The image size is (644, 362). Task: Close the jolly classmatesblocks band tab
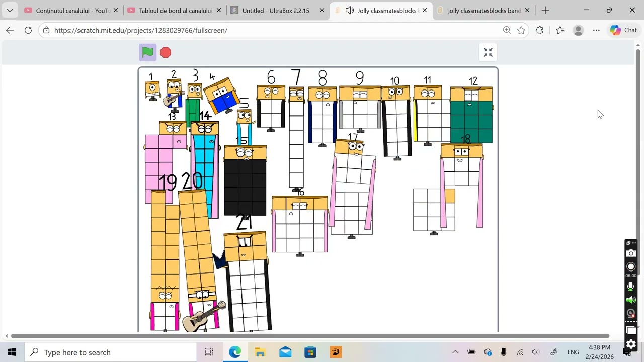(x=527, y=10)
